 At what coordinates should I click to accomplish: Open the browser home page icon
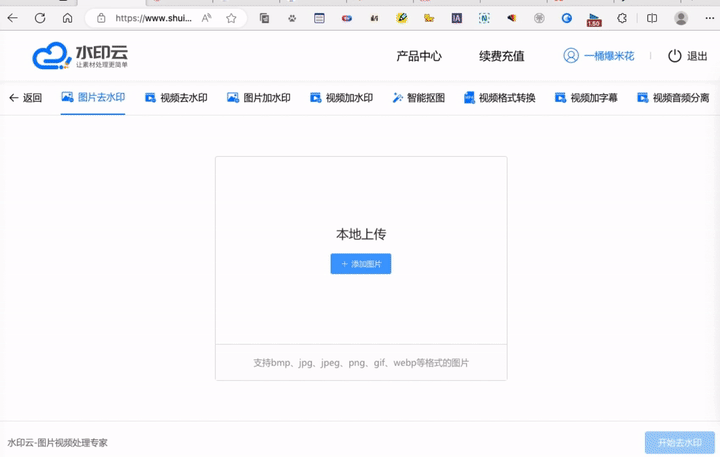click(68, 18)
